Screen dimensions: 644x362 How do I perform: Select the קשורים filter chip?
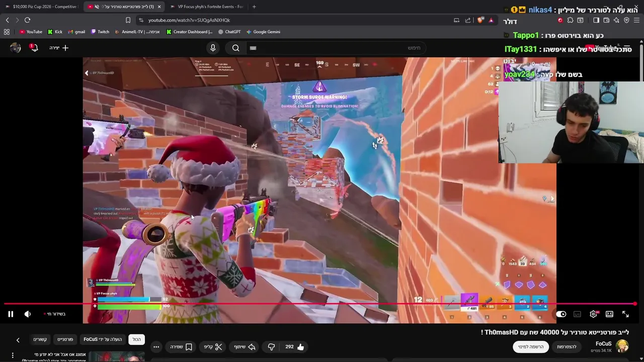(x=40, y=339)
